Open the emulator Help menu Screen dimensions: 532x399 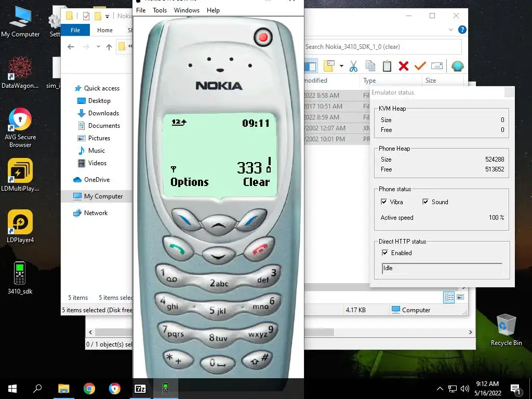[213, 10]
